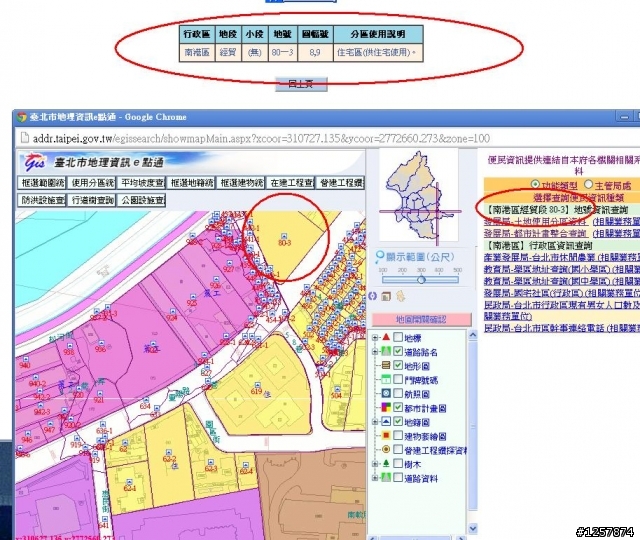Open the 發展局-土地使用分區資料 link
This screenshot has width=640, height=540.
click(536, 222)
